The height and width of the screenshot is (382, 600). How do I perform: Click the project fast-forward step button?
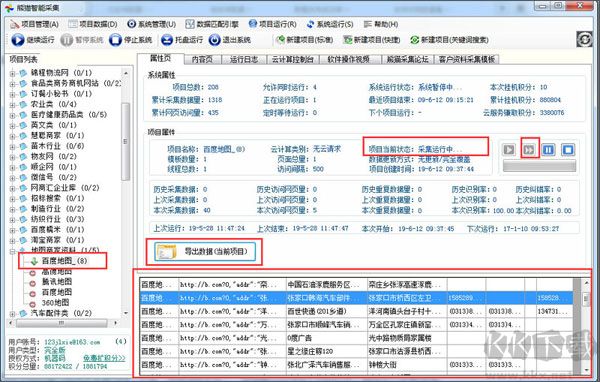point(529,149)
